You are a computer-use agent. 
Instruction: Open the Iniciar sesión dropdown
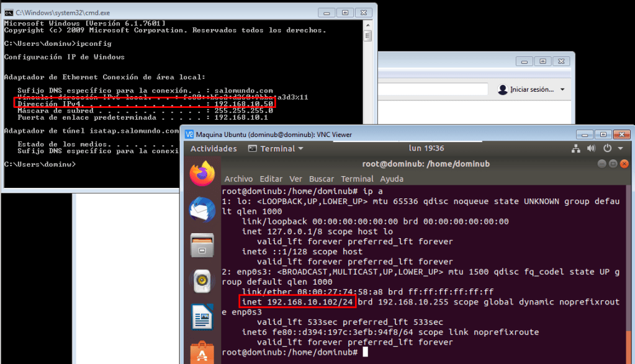[x=532, y=90]
